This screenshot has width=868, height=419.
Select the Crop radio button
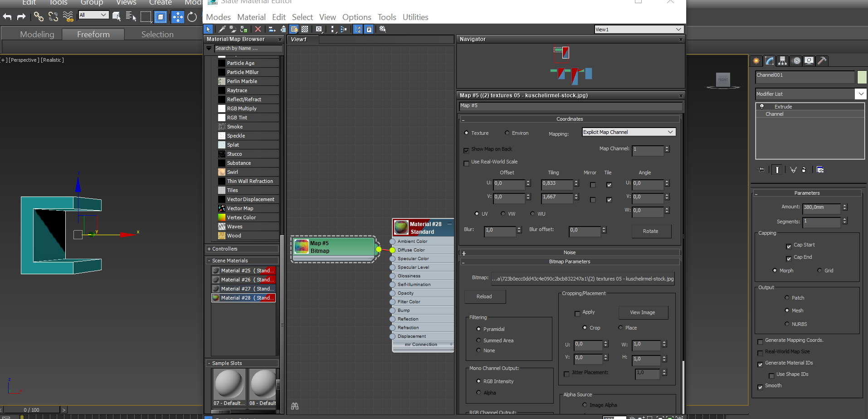coord(585,327)
